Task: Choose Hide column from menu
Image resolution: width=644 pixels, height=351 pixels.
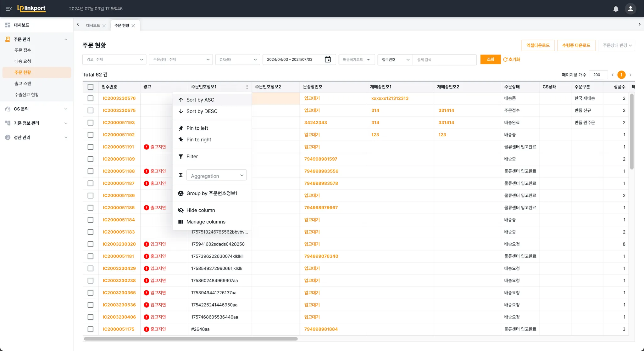Action: tap(200, 210)
